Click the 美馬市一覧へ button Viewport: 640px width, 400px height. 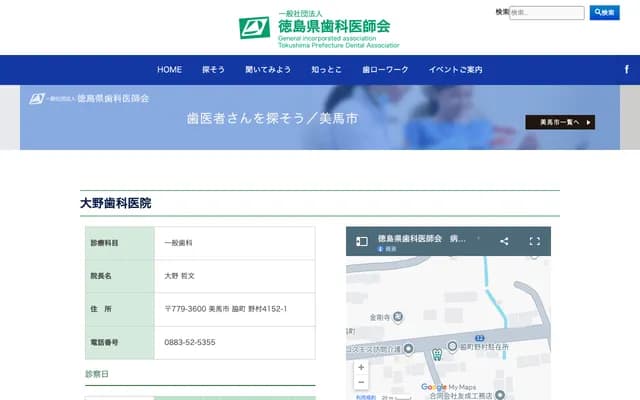click(x=560, y=122)
